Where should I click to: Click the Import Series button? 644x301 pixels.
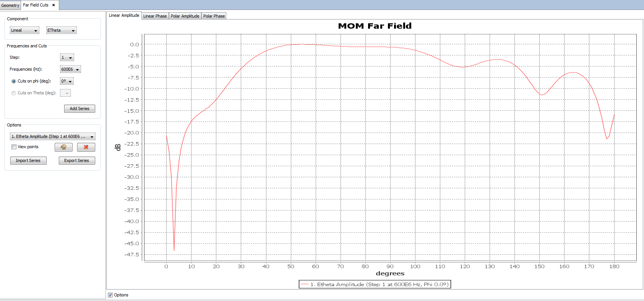(x=28, y=160)
